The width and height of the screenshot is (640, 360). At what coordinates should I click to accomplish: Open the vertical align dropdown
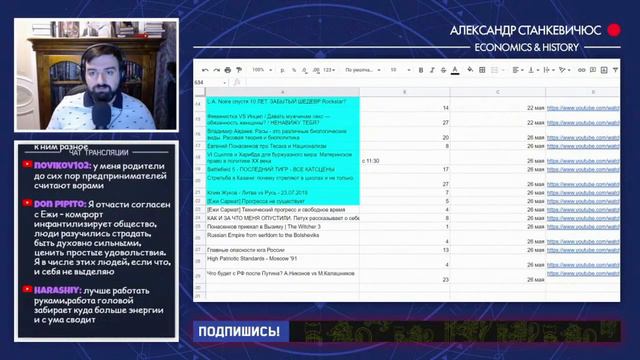[x=533, y=70]
